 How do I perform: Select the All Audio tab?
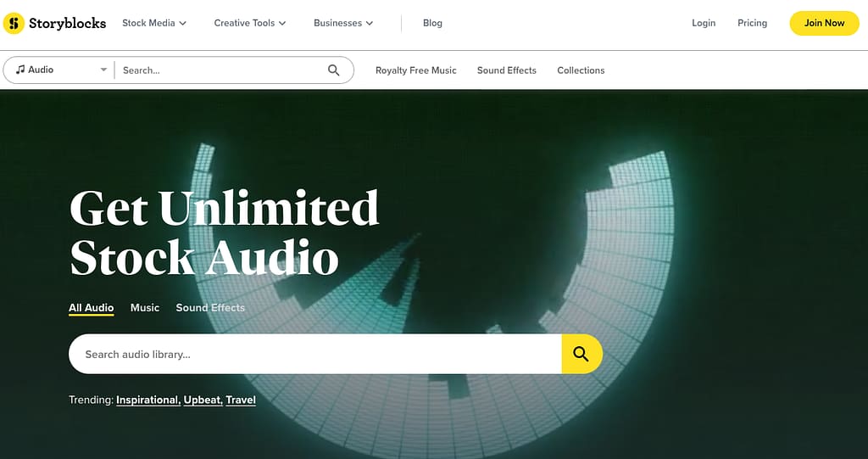point(92,308)
